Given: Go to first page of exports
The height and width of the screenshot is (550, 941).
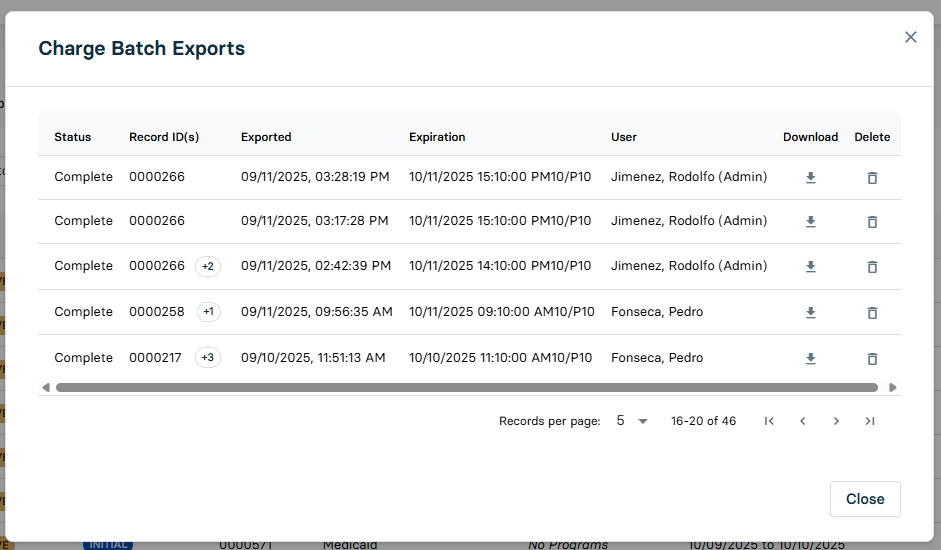Looking at the screenshot, I should 769,421.
